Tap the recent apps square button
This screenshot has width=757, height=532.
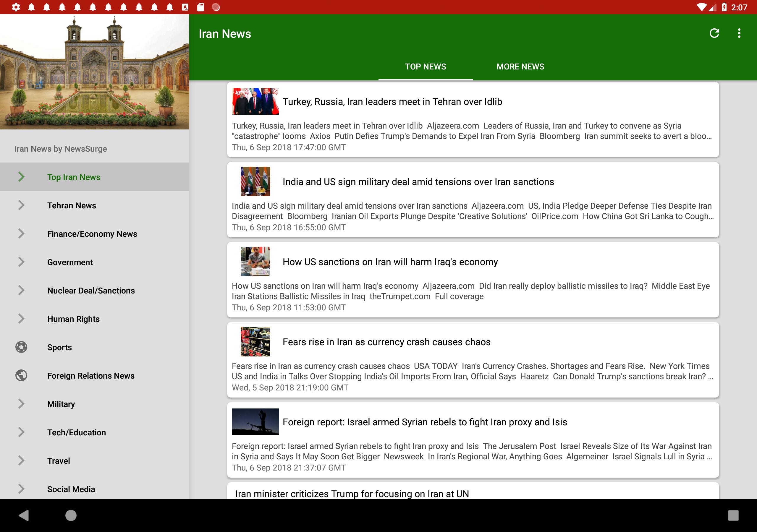coord(733,515)
